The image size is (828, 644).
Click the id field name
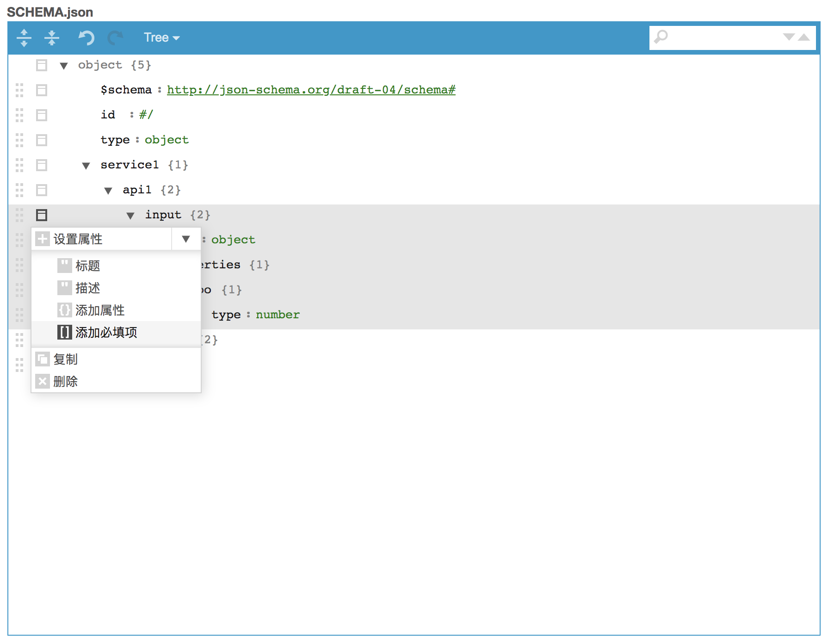[108, 115]
